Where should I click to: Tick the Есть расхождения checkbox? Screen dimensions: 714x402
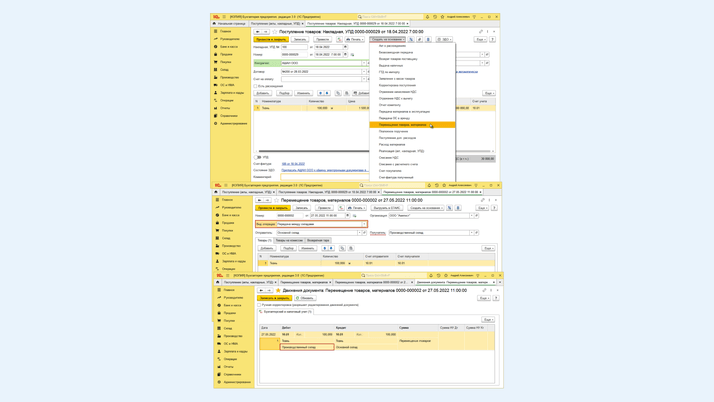tap(257, 86)
